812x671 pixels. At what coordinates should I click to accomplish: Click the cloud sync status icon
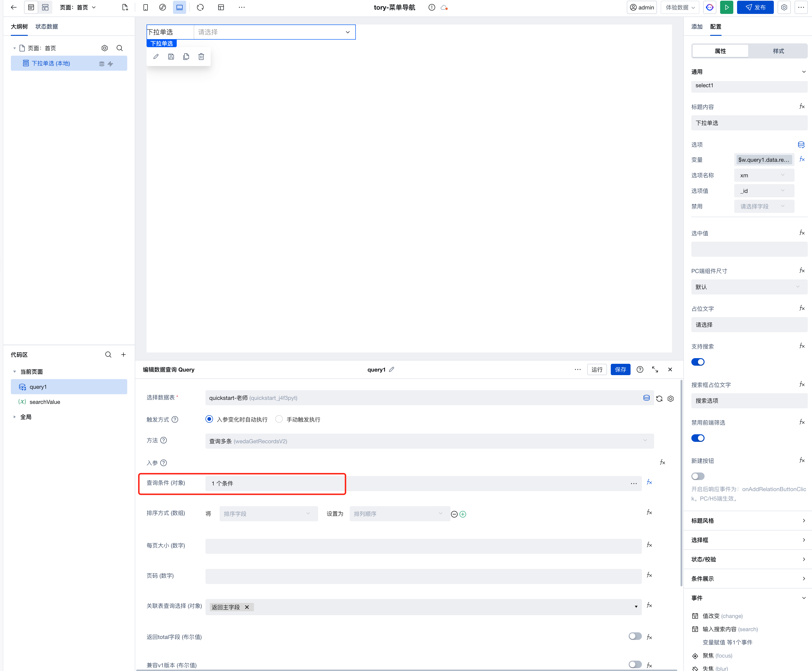tap(444, 7)
